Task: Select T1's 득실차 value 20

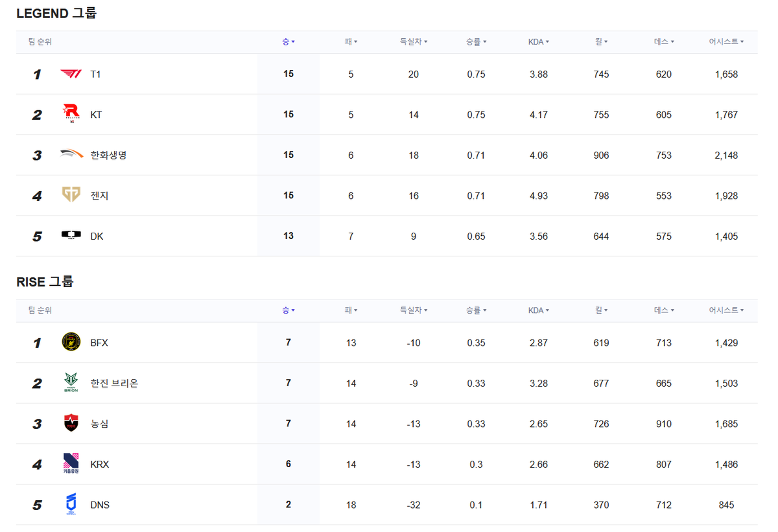Action: pos(414,75)
